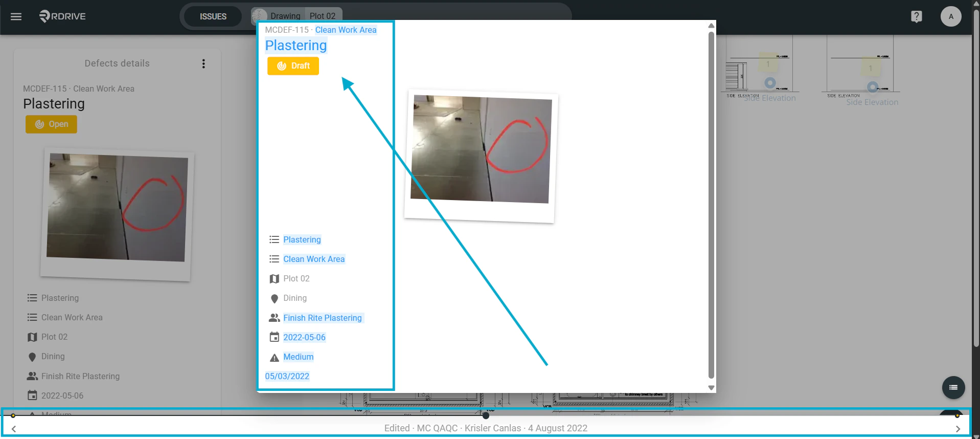Open the hamburger navigation menu
Viewport: 980px width, 439px height.
(x=16, y=16)
